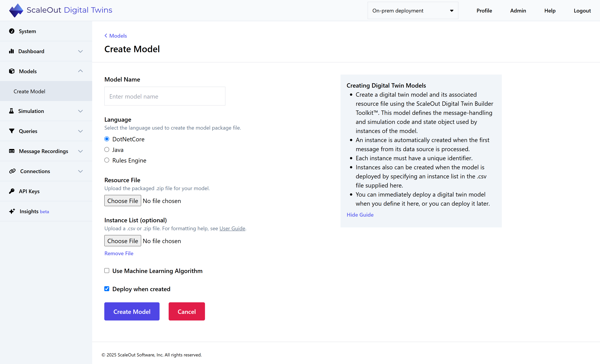Image resolution: width=600 pixels, height=364 pixels.
Task: Click the red Cancel button
Action: tap(186, 311)
